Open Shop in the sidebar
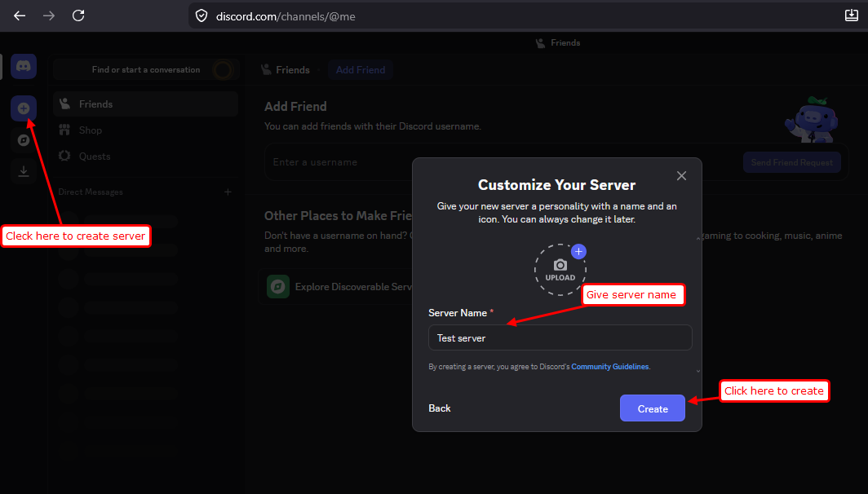Screen dimensions: 868x494 145,130
